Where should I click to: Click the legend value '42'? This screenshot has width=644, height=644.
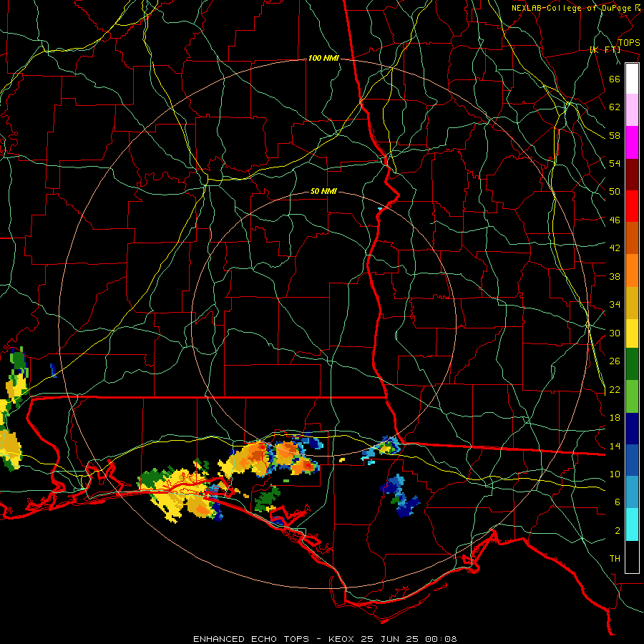pyautogui.click(x=615, y=248)
